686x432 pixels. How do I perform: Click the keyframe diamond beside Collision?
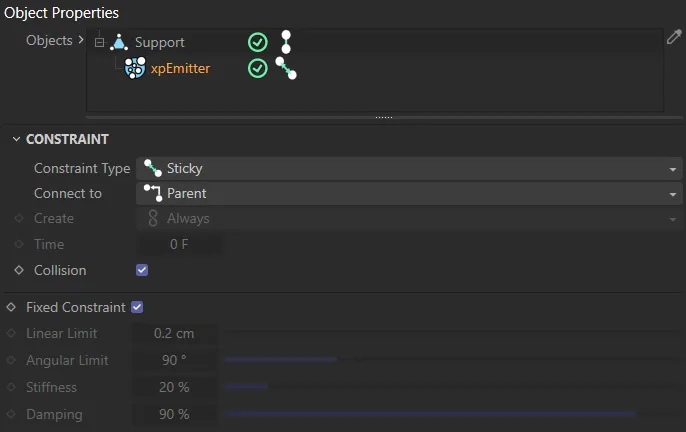click(x=18, y=270)
